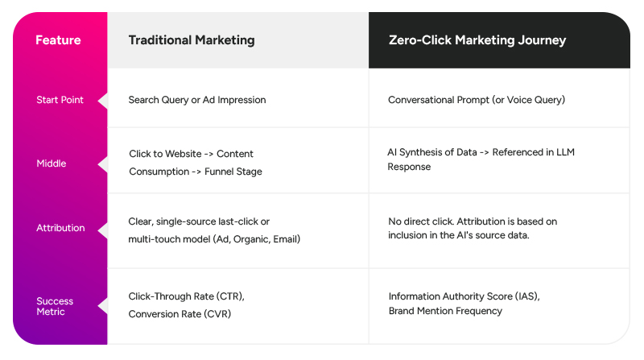Select the Traditional Marketing column header
This screenshot has width=644, height=360.
point(192,40)
